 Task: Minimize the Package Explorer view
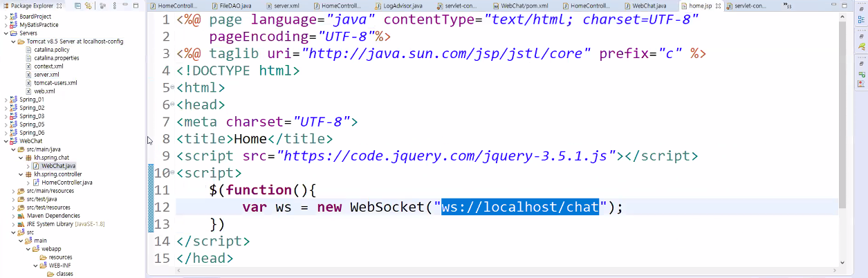(x=125, y=6)
